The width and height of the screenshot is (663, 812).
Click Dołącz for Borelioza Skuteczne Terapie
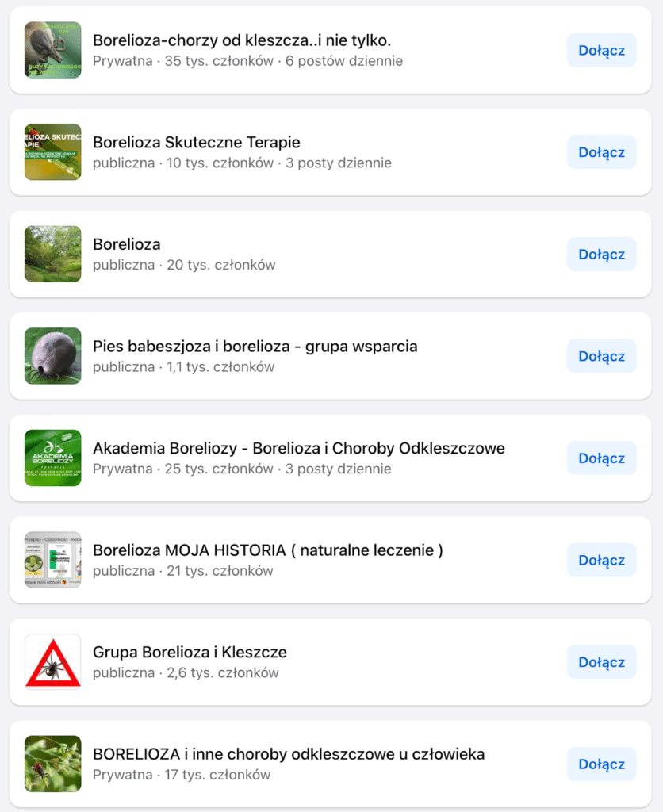coord(601,152)
